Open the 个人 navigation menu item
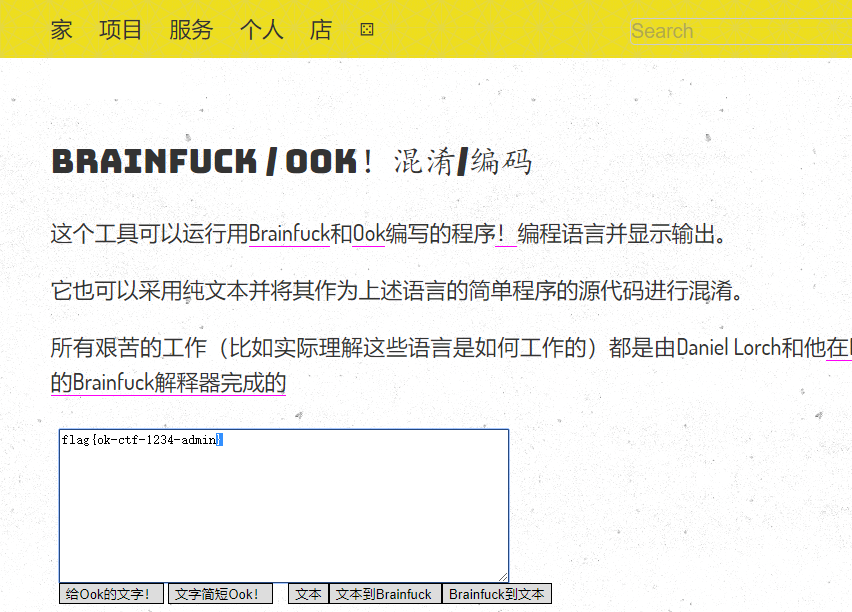 coord(261,30)
